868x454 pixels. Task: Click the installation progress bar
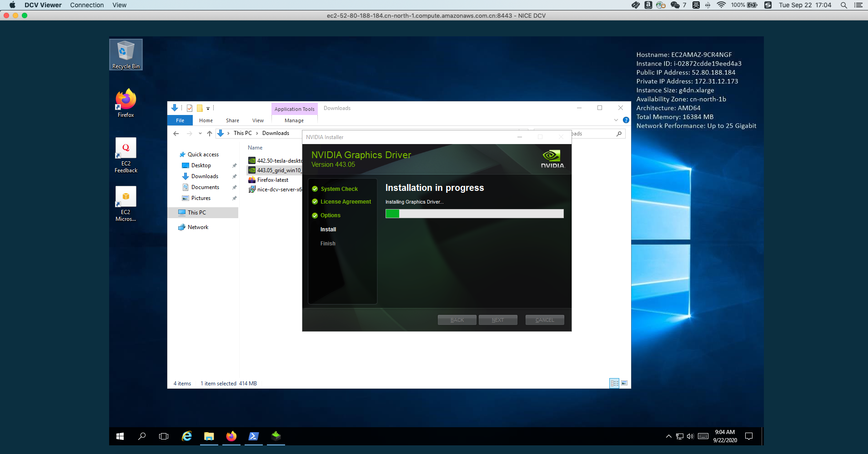pos(474,214)
